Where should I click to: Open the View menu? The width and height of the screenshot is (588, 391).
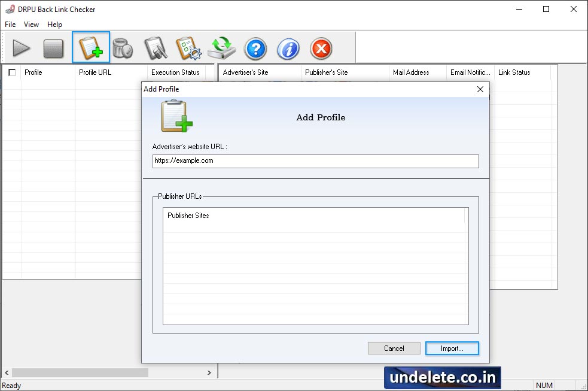(x=31, y=25)
